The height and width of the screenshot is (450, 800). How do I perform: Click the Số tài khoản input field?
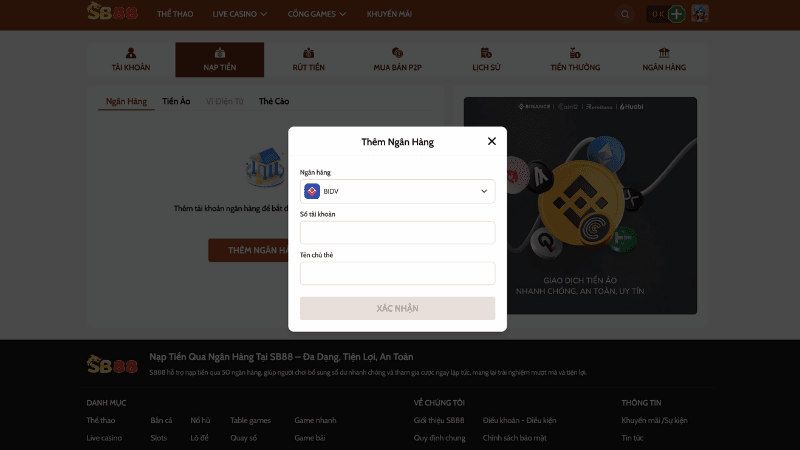(397, 232)
